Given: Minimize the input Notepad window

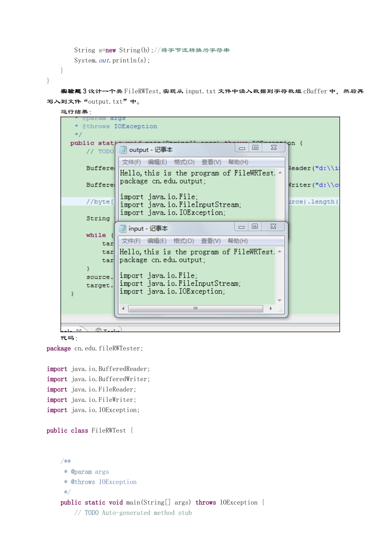Looking at the screenshot, I should click(241, 226).
